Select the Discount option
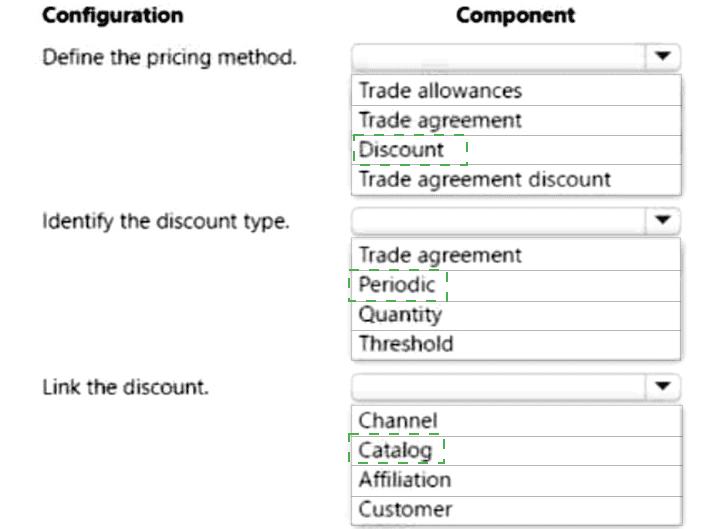 coord(401,150)
